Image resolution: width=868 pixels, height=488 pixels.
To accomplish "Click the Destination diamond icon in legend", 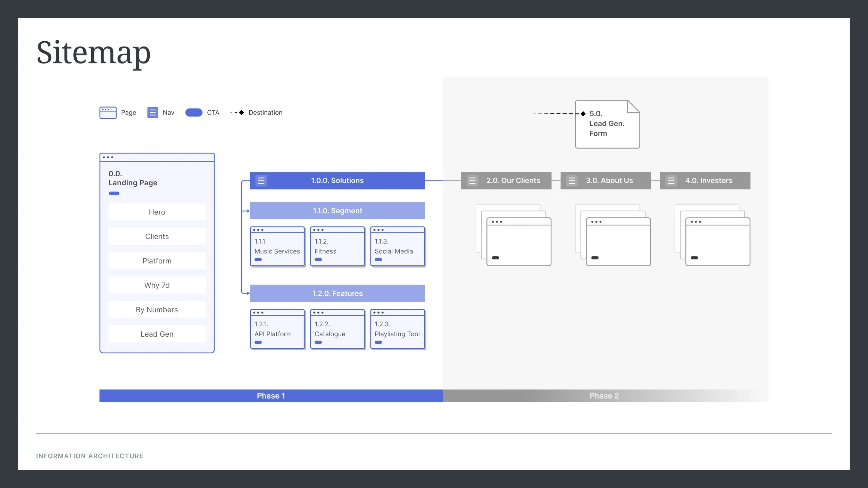I will coord(241,112).
